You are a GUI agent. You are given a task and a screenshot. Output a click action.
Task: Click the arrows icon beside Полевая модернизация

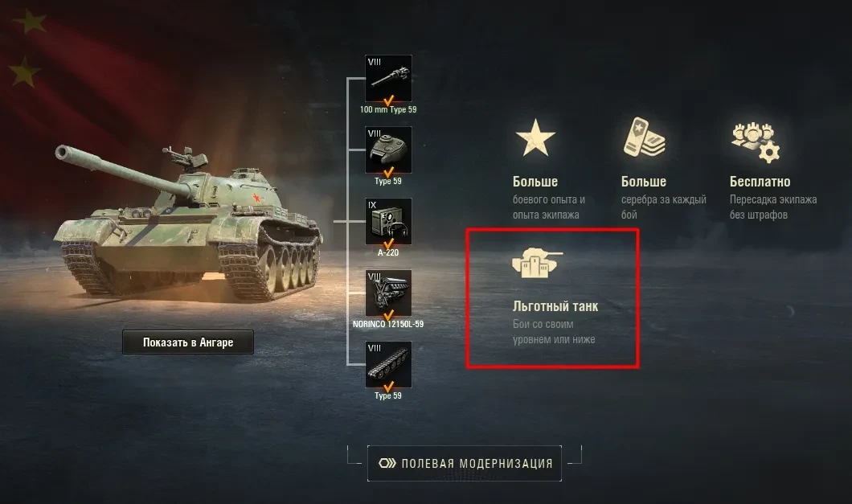point(387,463)
